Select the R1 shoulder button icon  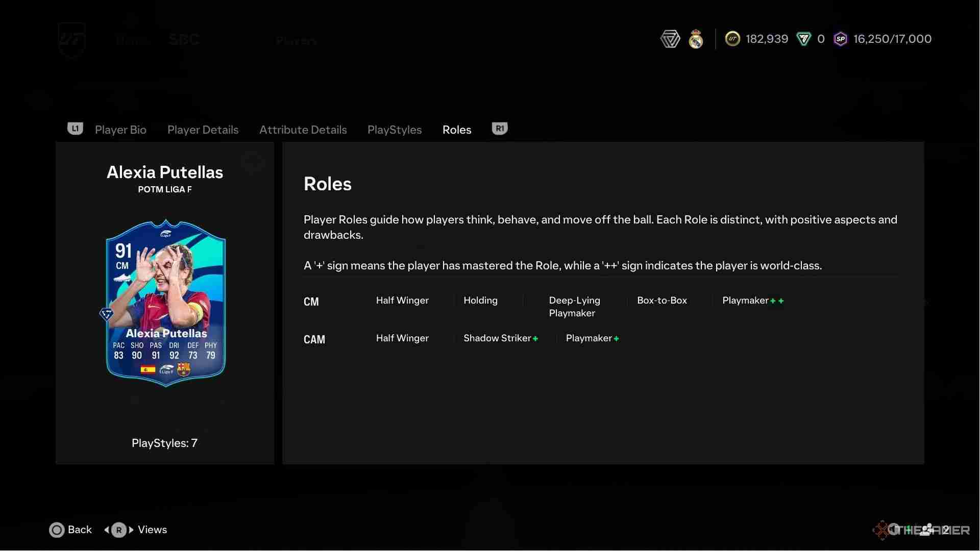[500, 129]
